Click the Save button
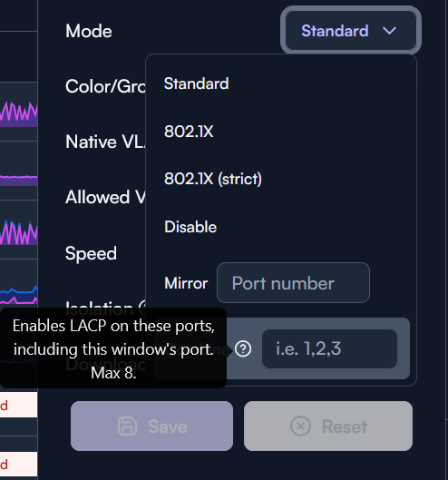The height and width of the screenshot is (480, 448). [x=151, y=426]
